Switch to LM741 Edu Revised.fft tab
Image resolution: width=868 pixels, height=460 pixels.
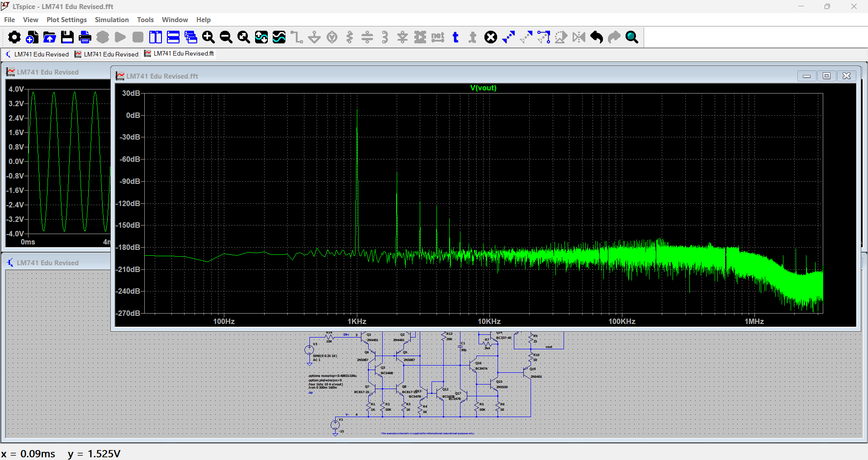[x=180, y=53]
